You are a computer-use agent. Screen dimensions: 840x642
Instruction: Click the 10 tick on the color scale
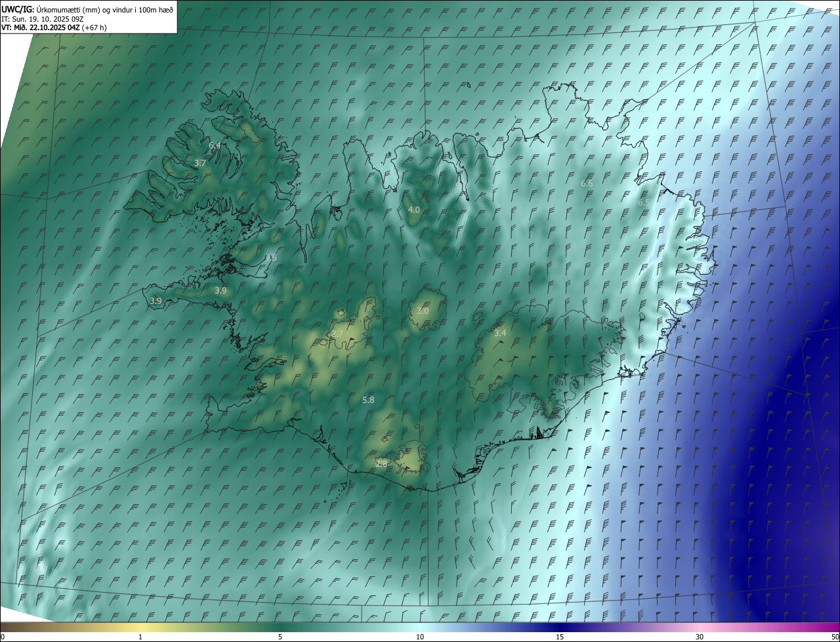click(420, 637)
